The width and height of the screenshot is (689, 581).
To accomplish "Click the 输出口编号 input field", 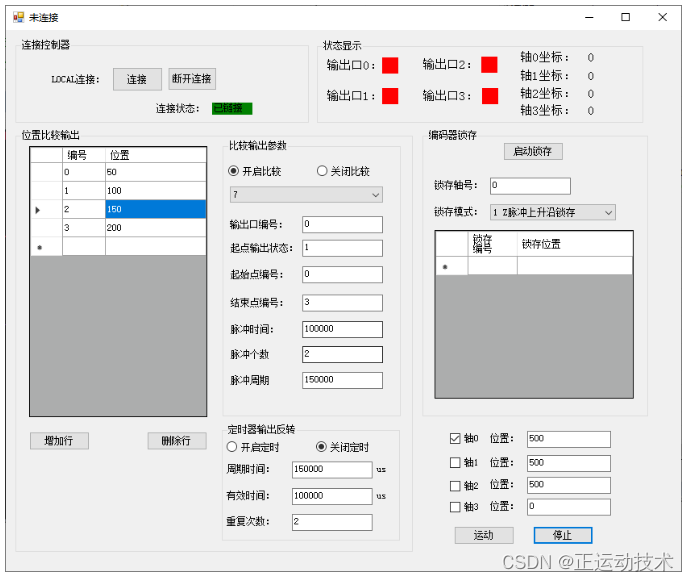I will [x=342, y=224].
